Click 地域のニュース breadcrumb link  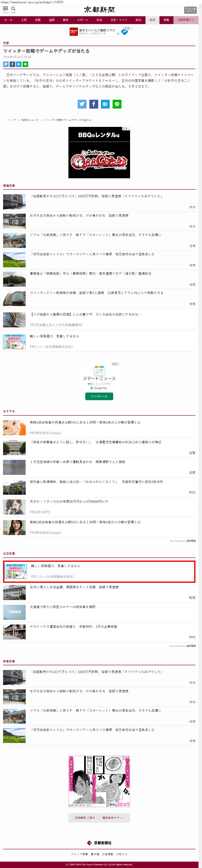click(30, 120)
